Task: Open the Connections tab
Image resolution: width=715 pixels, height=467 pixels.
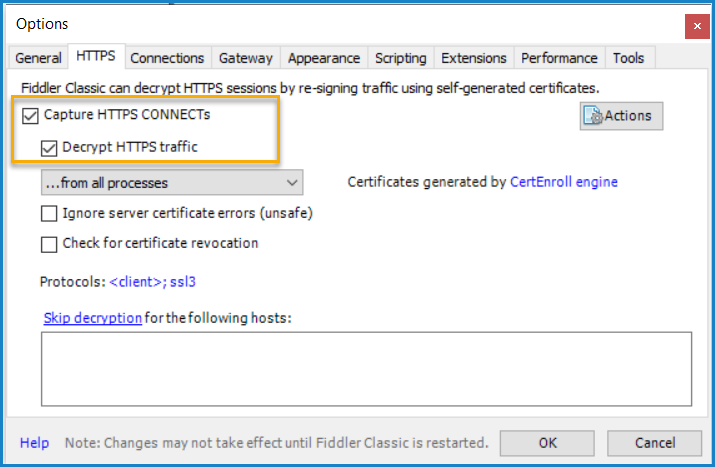Action: (x=167, y=58)
